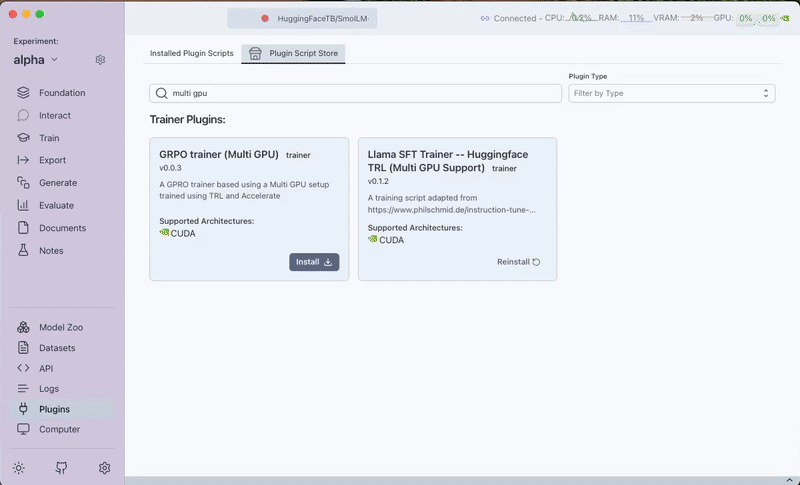Screen dimensions: 800x485
Task: Click the GitHub icon at bottom left
Action: pos(61,468)
